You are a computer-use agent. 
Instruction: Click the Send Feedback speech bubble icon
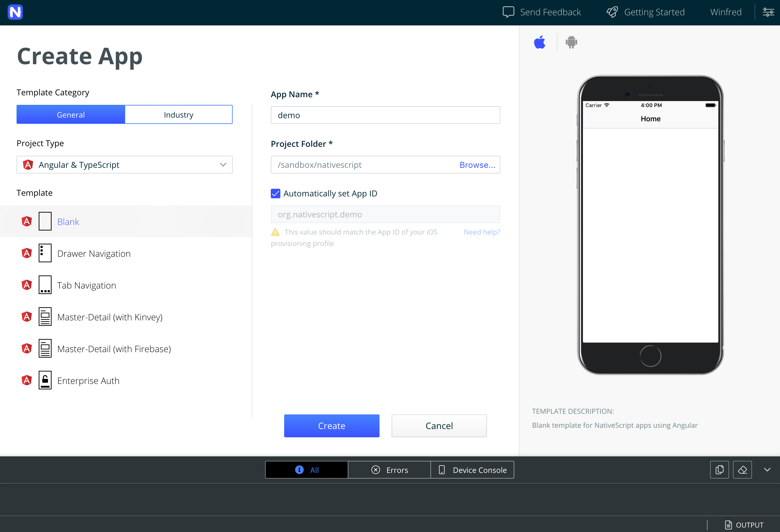pyautogui.click(x=508, y=12)
